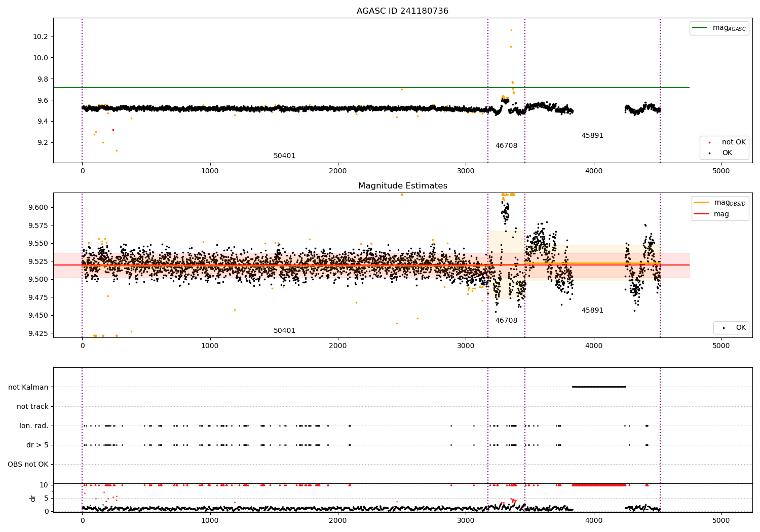Click the 9.450 y-axis tick label
Image resolution: width=760 pixels, height=532 pixels.
tap(39, 315)
